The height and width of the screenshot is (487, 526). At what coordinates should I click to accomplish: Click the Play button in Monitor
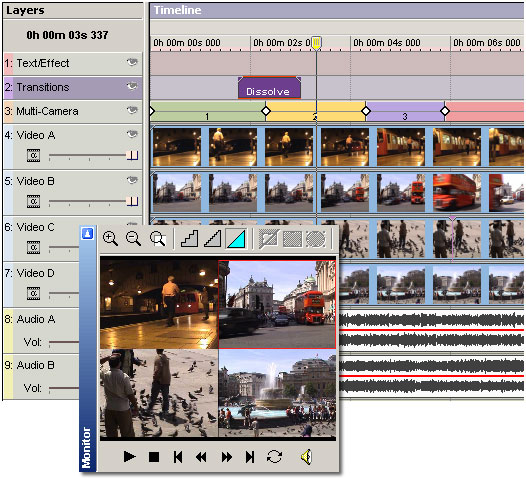[x=129, y=456]
